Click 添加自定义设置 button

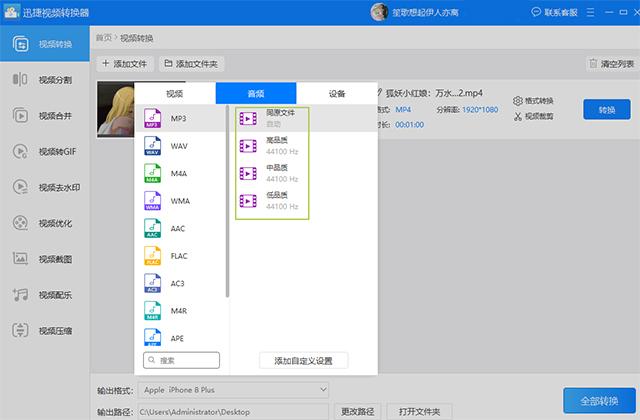pyautogui.click(x=303, y=360)
